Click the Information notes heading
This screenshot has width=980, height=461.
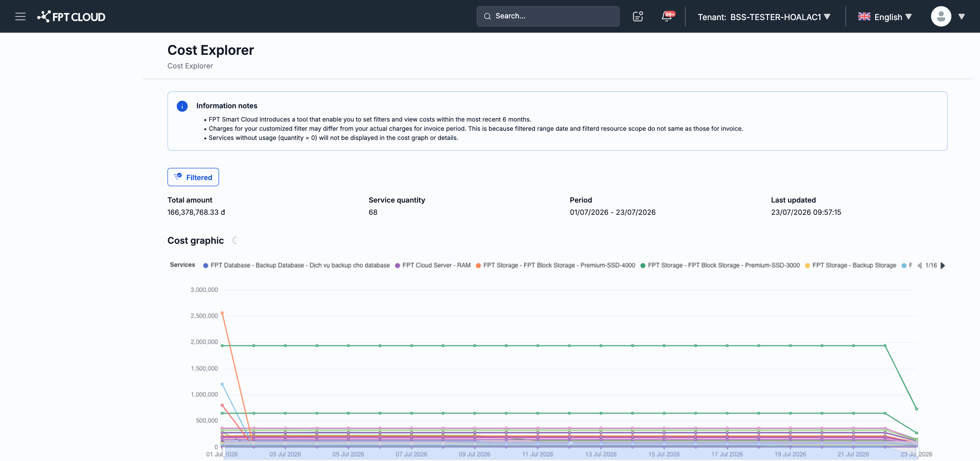click(227, 106)
